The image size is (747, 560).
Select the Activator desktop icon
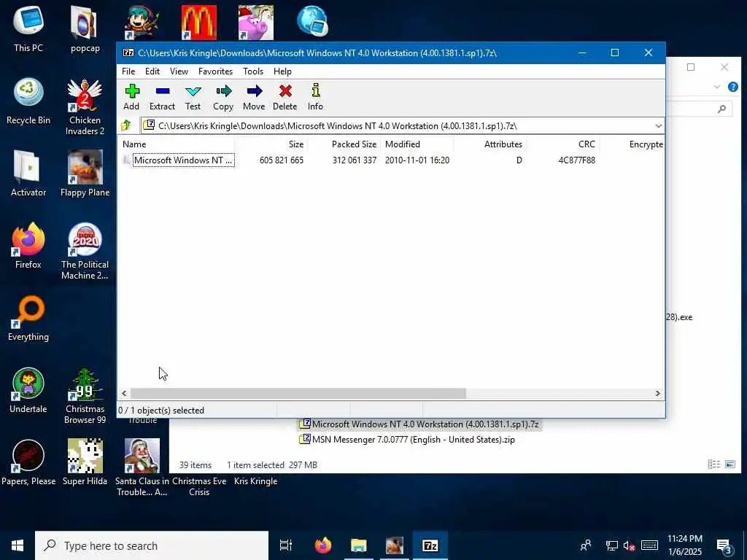28,174
